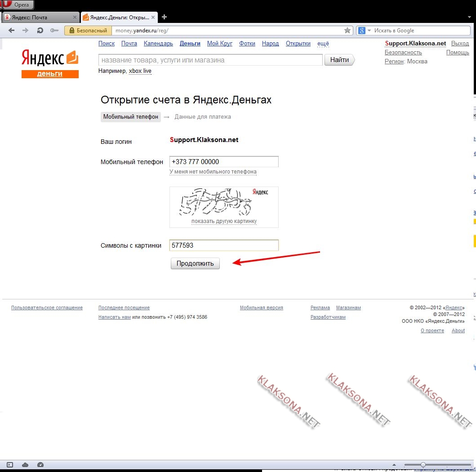Close the Яндекс.Деньги tab

coord(153,17)
